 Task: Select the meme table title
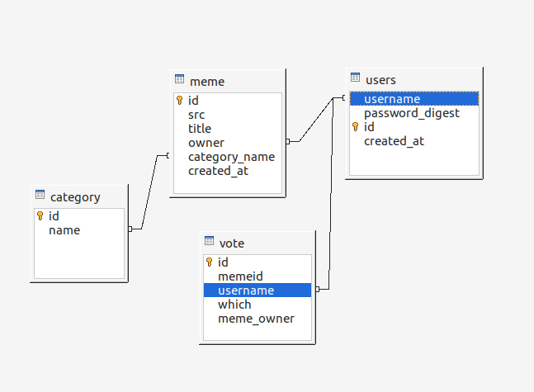pyautogui.click(x=207, y=82)
